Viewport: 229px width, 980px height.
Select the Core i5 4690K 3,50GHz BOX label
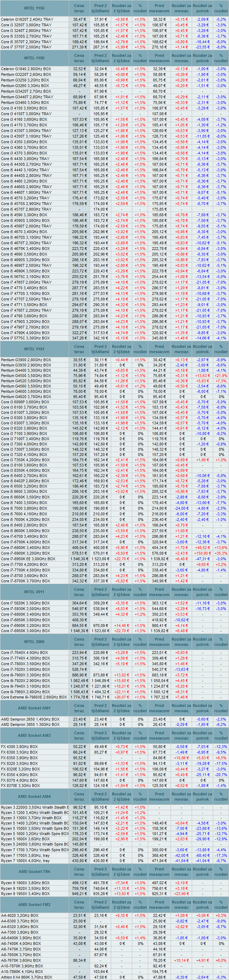tap(26, 271)
